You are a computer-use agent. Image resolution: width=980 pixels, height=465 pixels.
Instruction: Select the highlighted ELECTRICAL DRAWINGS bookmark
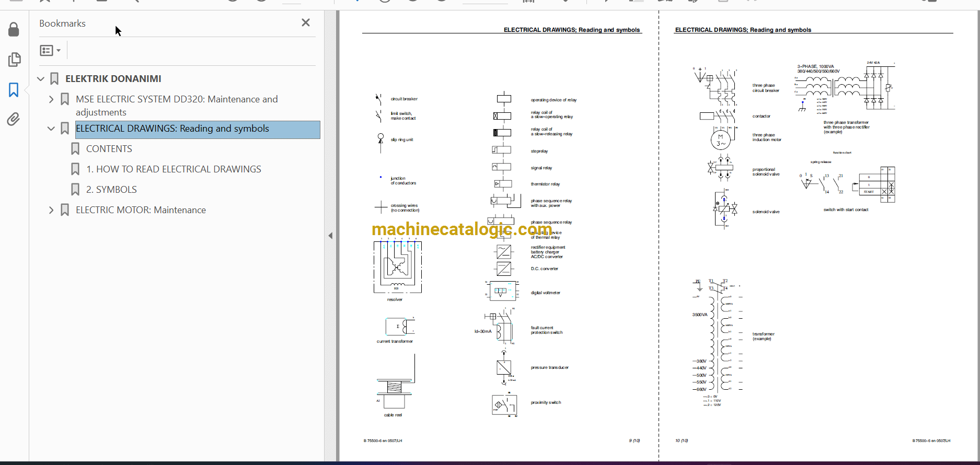198,130
